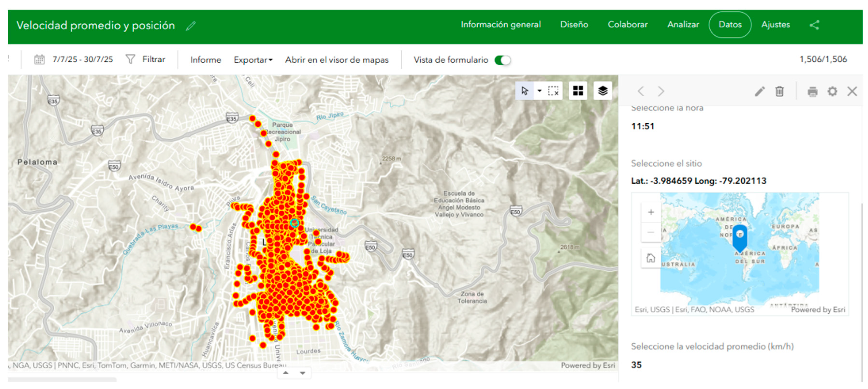Go to the next record arrow
Image resolution: width=868 pixels, height=389 pixels.
click(x=661, y=91)
